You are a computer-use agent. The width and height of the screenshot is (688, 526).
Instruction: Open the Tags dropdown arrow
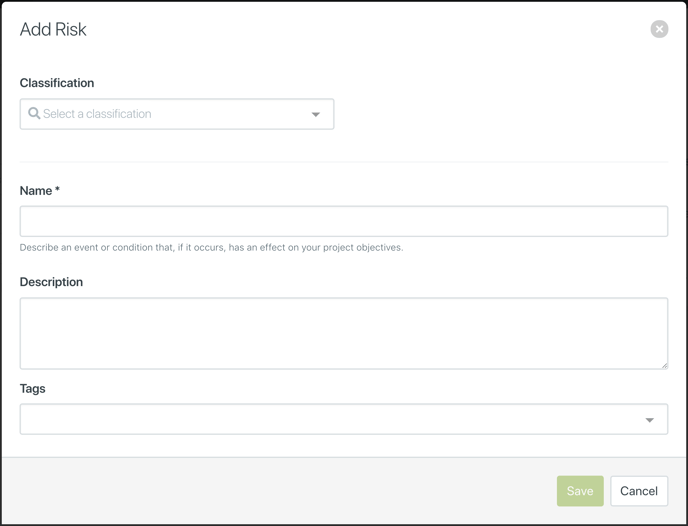649,420
